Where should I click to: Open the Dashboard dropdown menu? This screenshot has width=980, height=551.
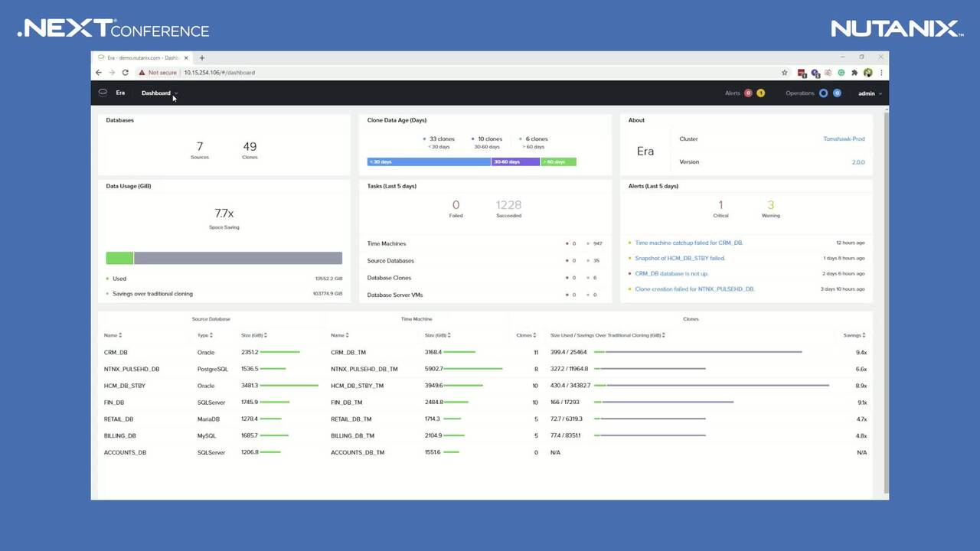click(159, 93)
